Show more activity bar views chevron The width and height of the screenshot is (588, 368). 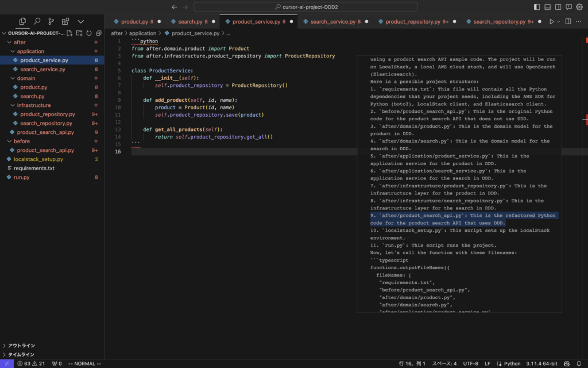pos(80,22)
